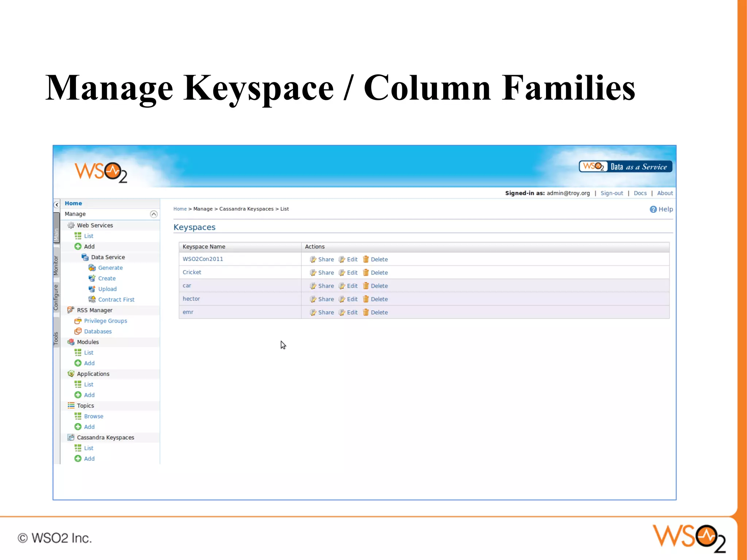
Task: Open Web Services List
Action: pyautogui.click(x=89, y=236)
